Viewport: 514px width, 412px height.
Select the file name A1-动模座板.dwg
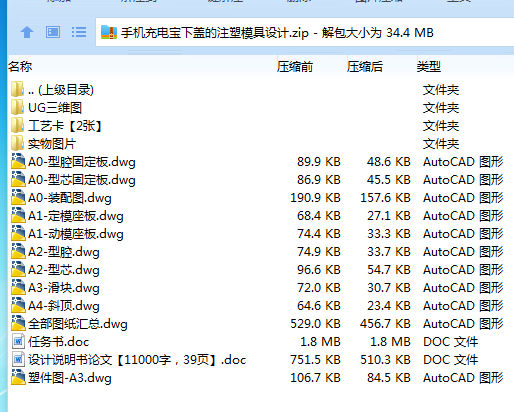76,234
